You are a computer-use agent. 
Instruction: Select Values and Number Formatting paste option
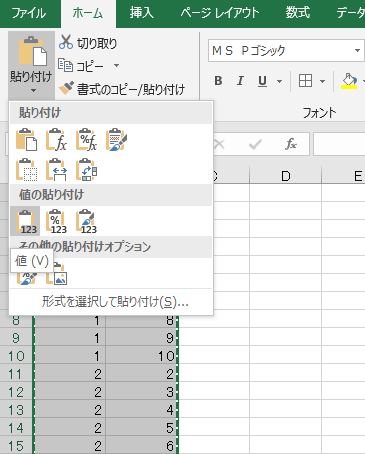point(56,221)
